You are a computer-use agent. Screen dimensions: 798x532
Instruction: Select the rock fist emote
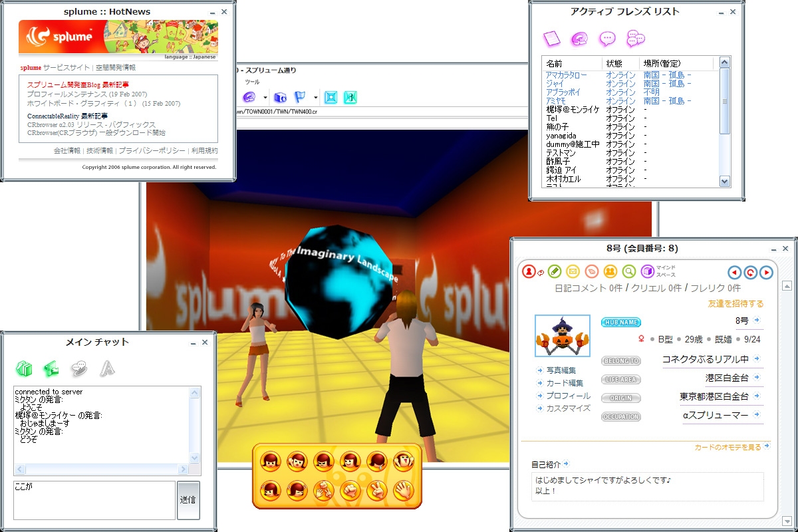(349, 490)
